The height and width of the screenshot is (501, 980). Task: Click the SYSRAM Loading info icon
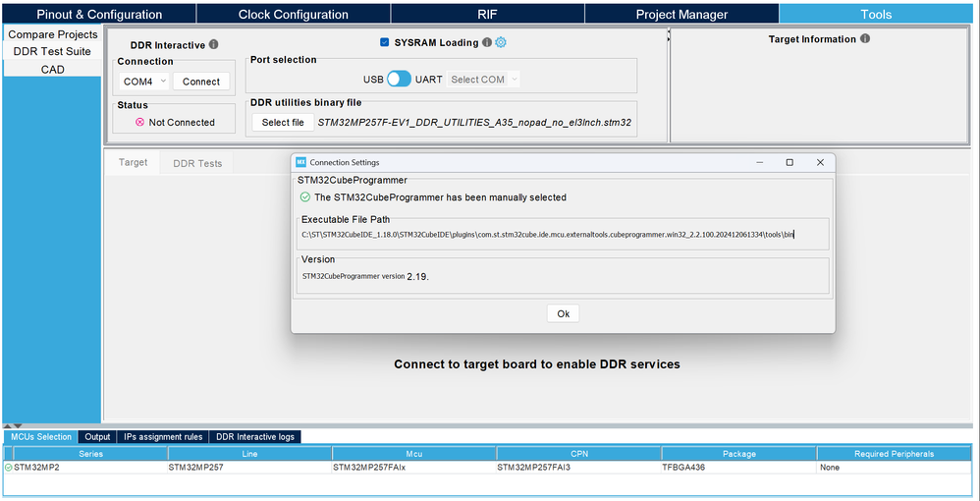coord(487,42)
